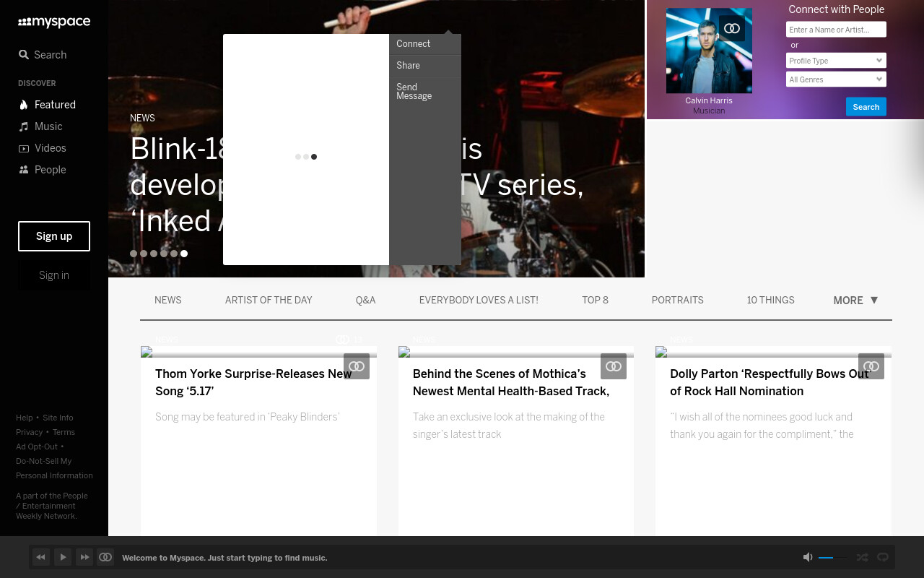This screenshot has width=924, height=578.
Task: Click the blue Search button
Action: [x=866, y=107]
